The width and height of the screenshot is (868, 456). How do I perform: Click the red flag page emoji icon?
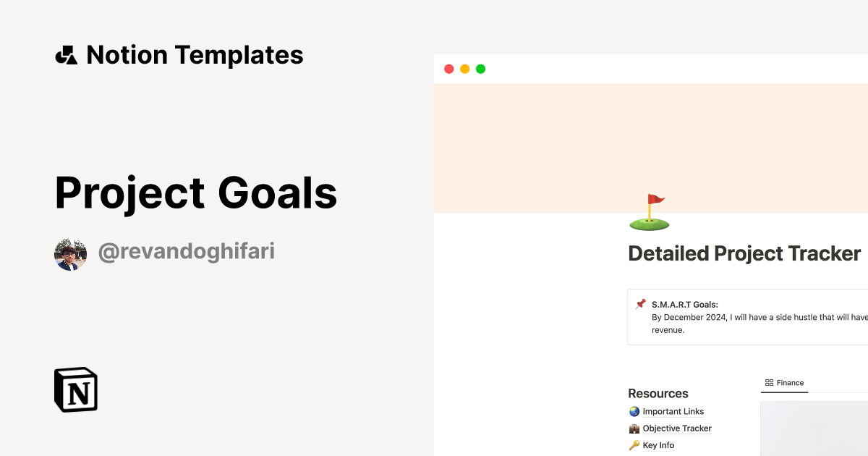[650, 211]
